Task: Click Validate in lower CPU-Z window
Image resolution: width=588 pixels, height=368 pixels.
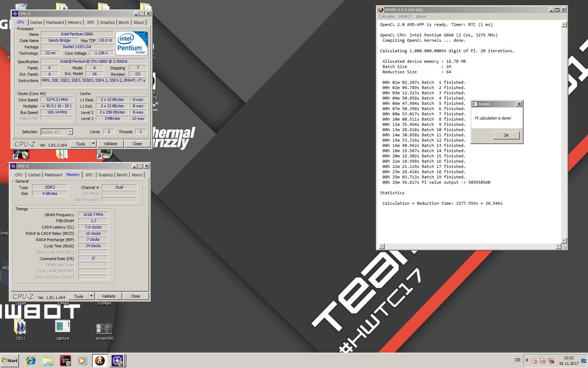Action: [x=108, y=296]
